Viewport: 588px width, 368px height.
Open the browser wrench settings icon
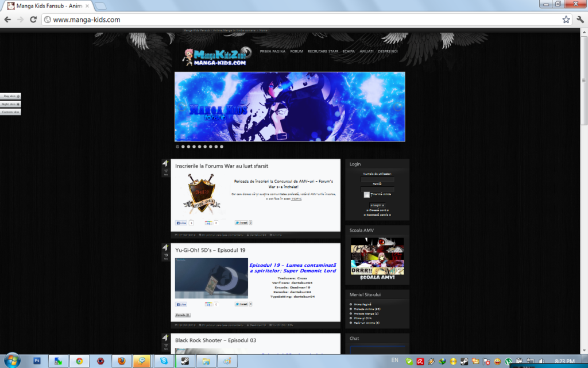click(581, 19)
